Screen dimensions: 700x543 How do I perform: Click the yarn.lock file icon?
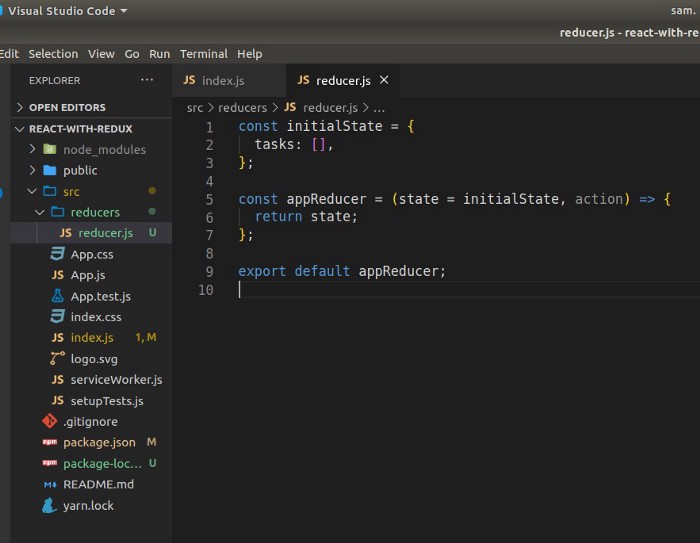tap(49, 506)
